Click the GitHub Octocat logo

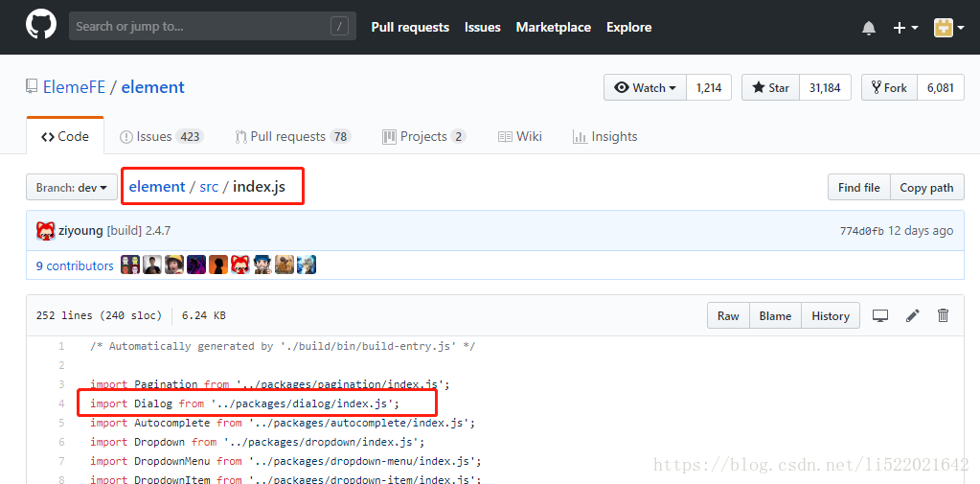[x=41, y=26]
